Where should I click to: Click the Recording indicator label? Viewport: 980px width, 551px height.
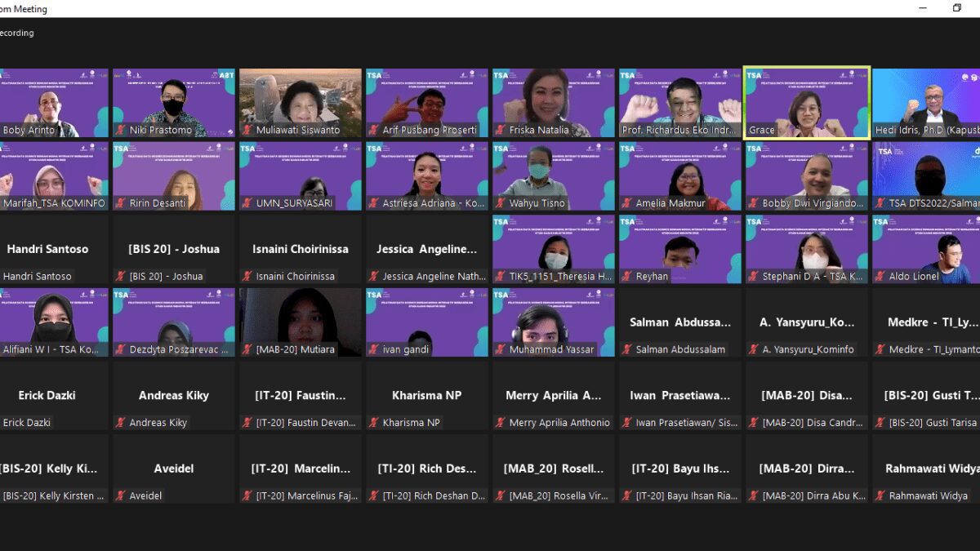(16, 33)
